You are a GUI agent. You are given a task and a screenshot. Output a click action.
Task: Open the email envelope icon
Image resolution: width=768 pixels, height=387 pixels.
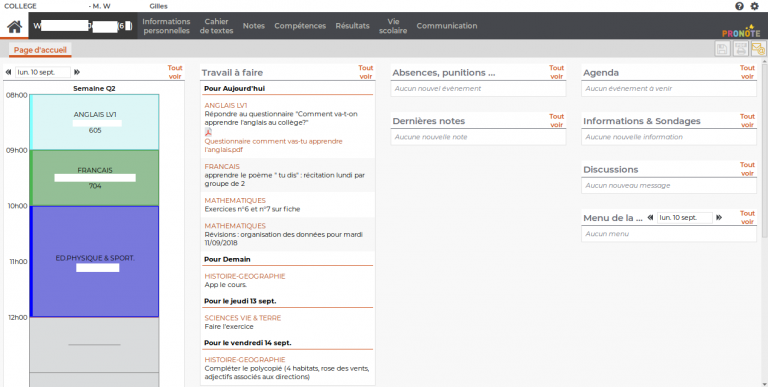[758, 48]
